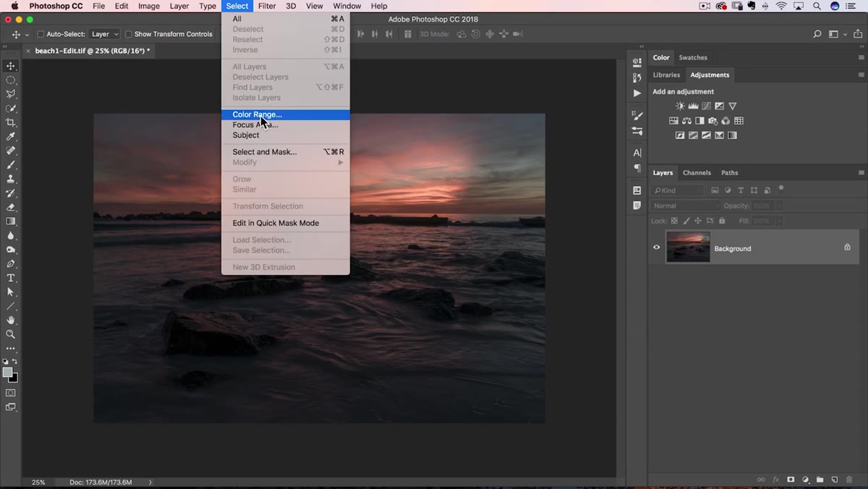Select the Crop tool
Viewport: 868px width, 489px height.
click(x=11, y=122)
